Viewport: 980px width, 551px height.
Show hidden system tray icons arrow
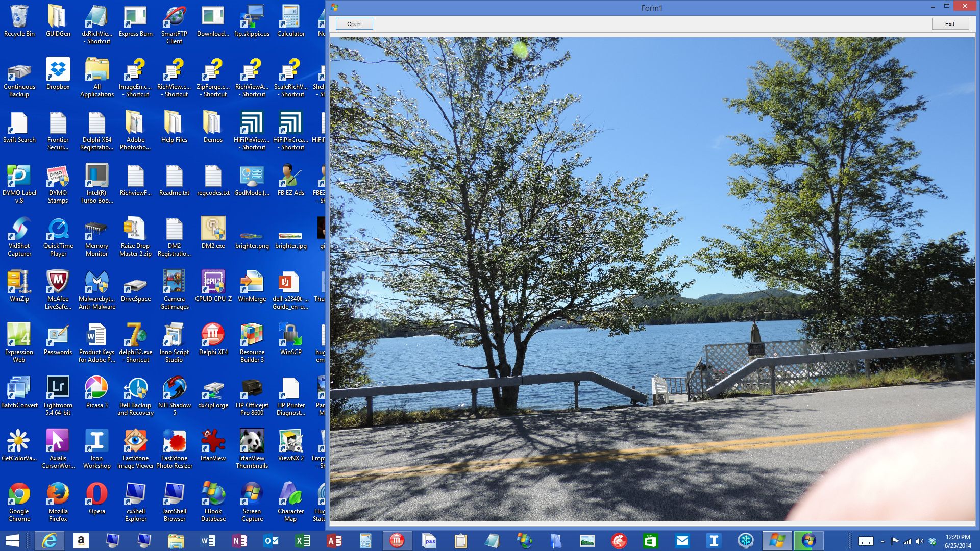point(883,541)
